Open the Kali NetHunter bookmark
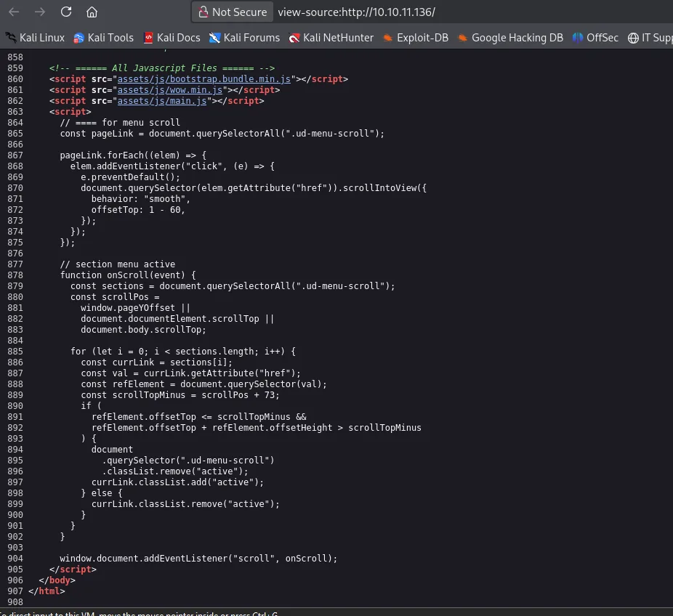The width and height of the screenshot is (673, 616). tap(331, 38)
